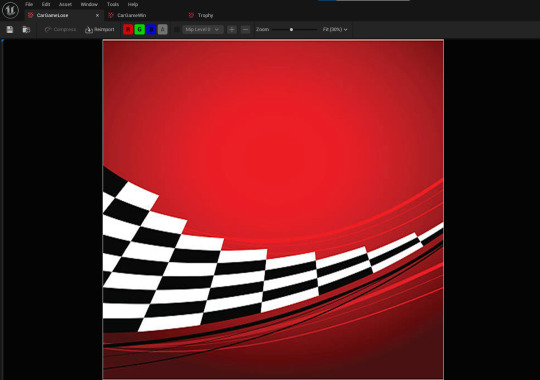The image size is (540, 380).
Task: Switch to the CarGameWin tab
Action: (132, 16)
